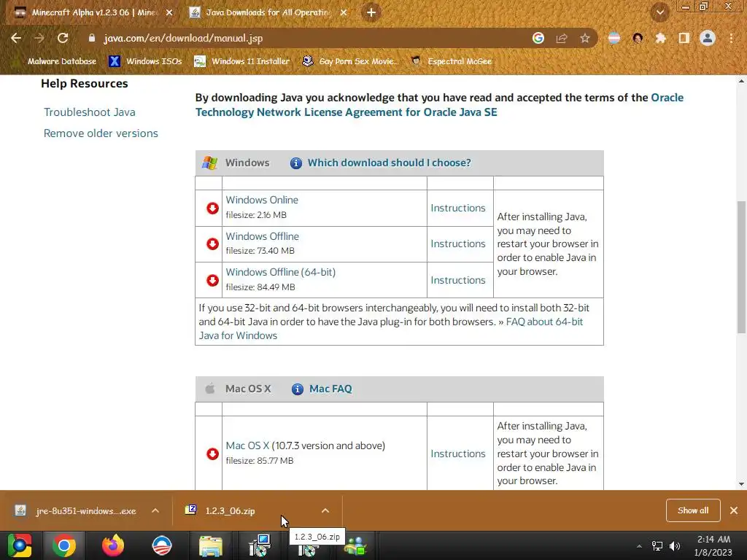The image size is (747, 560).
Task: Open Instructions for Windows Offline 64-bit
Action: click(x=458, y=280)
